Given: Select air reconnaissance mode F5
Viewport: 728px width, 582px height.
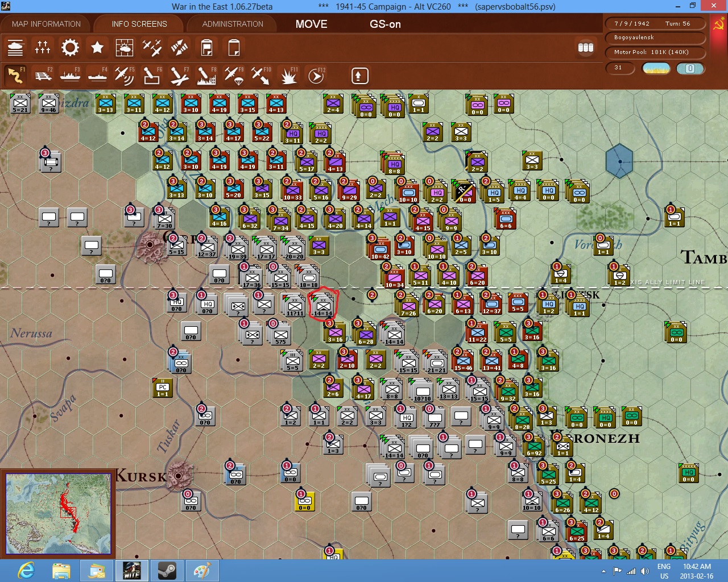Looking at the screenshot, I should click(125, 76).
